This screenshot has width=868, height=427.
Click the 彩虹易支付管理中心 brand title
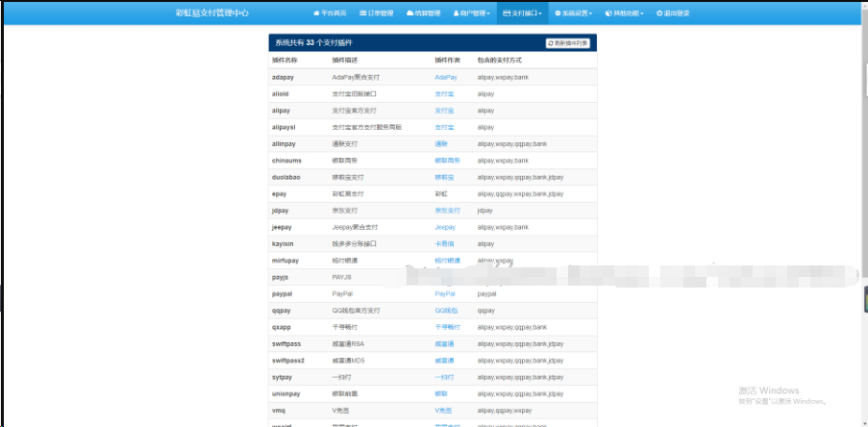click(211, 13)
